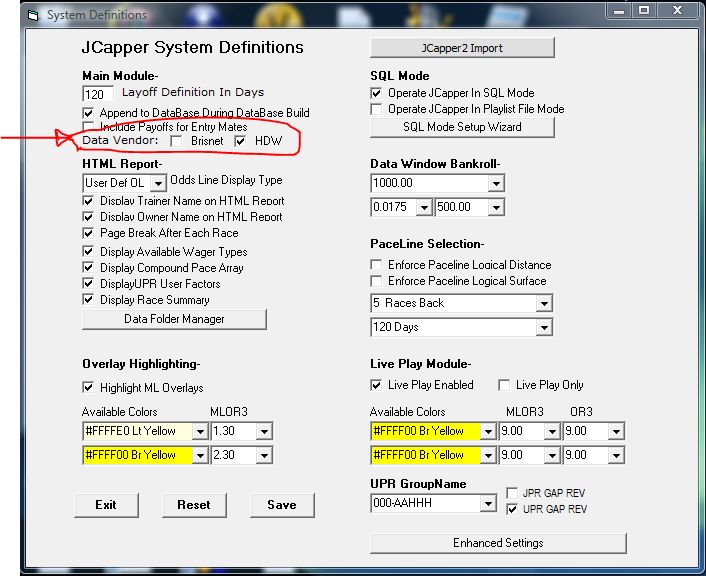Click the Layoff Definition In Days field

click(98, 94)
